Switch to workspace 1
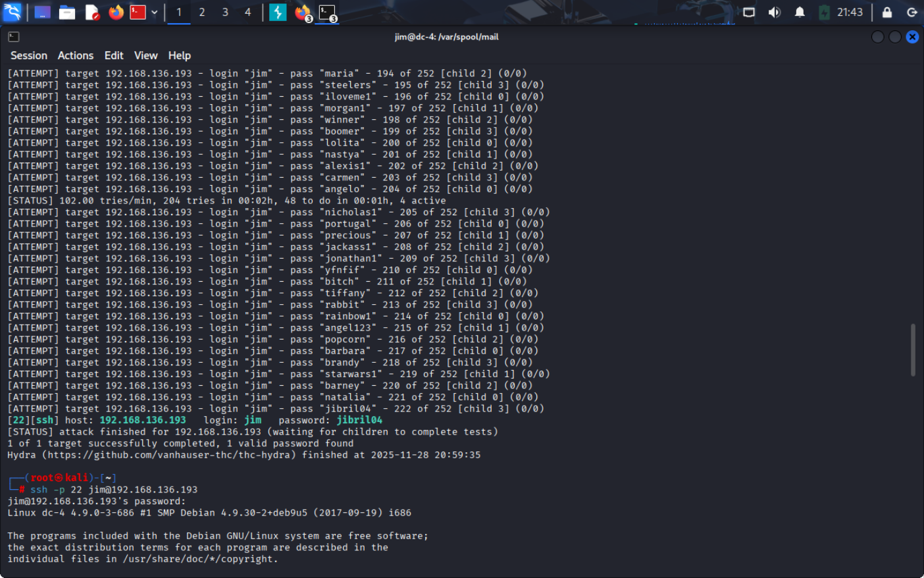 tap(179, 12)
